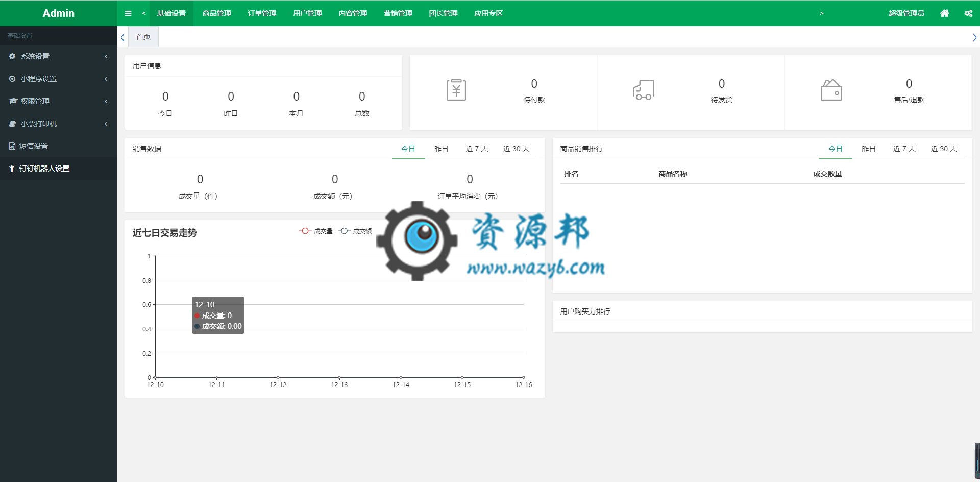Image resolution: width=980 pixels, height=482 pixels.
Task: Open the 商品管理 top menu
Action: [216, 13]
